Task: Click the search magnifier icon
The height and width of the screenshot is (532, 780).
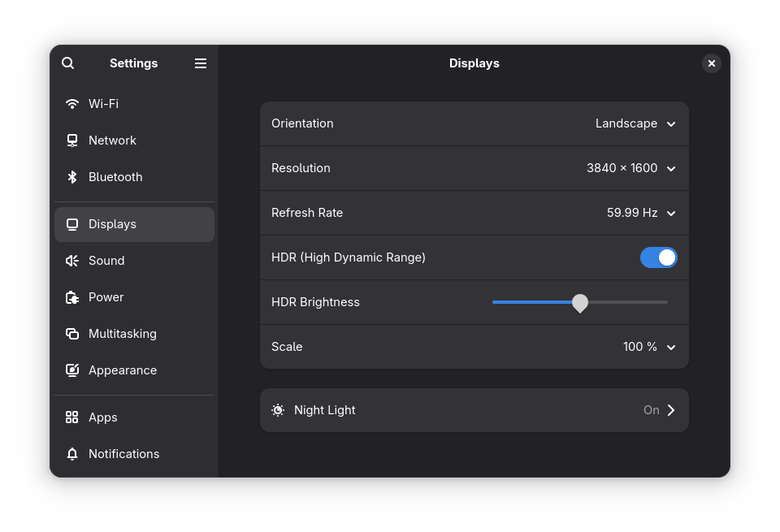Action: click(67, 63)
